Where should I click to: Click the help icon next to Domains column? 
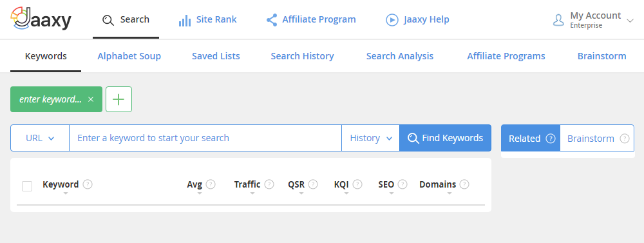click(x=464, y=184)
